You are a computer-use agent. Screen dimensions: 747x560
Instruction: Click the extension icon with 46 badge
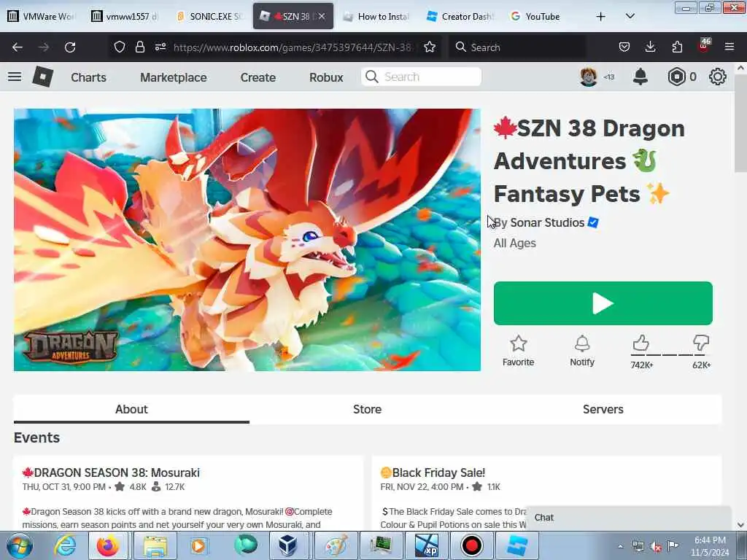(x=704, y=46)
